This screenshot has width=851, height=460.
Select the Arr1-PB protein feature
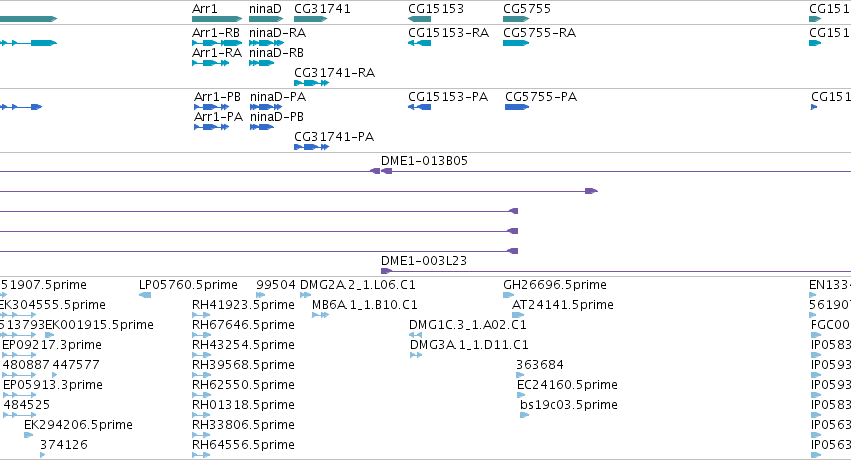[212, 107]
